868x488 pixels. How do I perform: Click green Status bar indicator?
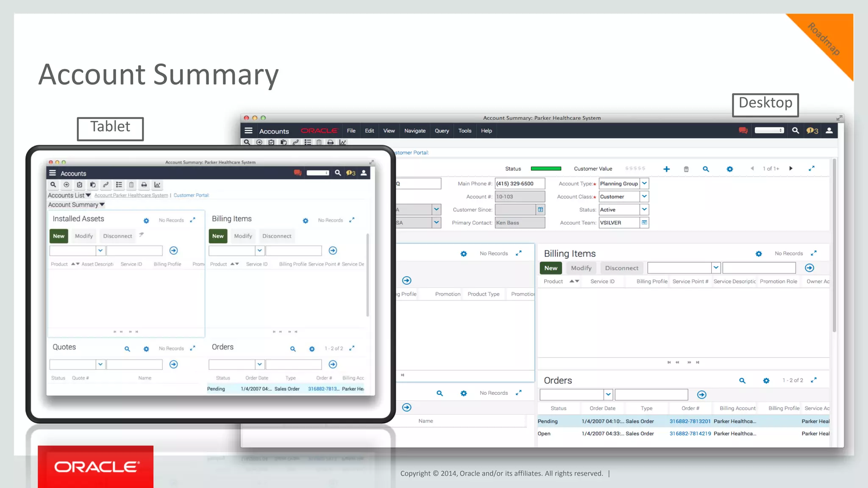546,169
